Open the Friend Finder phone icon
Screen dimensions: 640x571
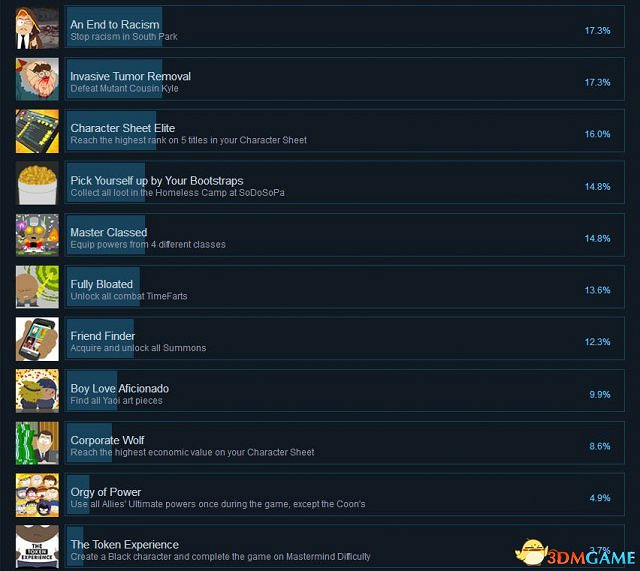37,339
